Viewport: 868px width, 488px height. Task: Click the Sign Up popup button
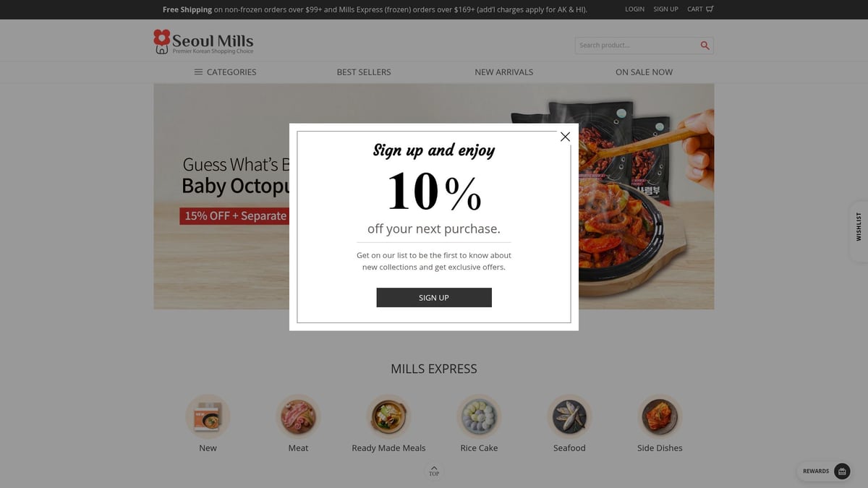click(434, 298)
